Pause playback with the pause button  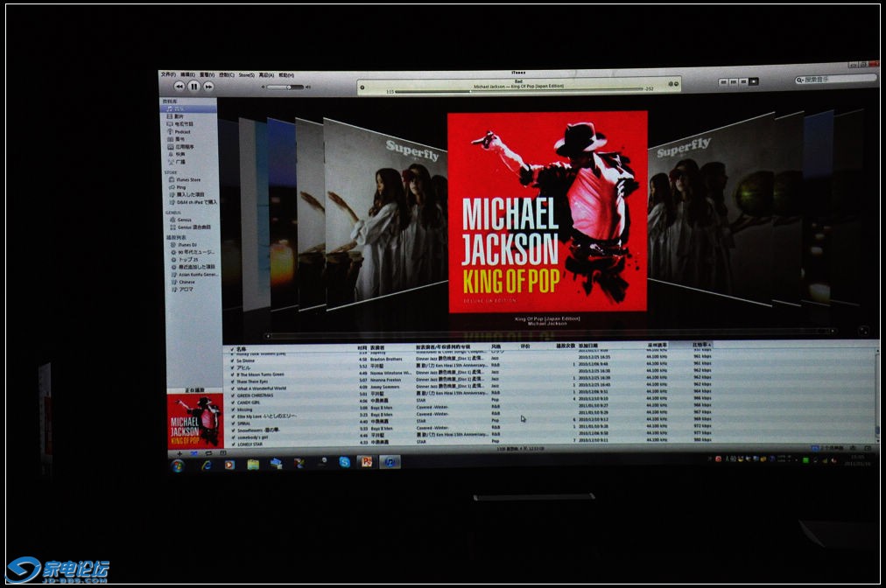coord(193,86)
